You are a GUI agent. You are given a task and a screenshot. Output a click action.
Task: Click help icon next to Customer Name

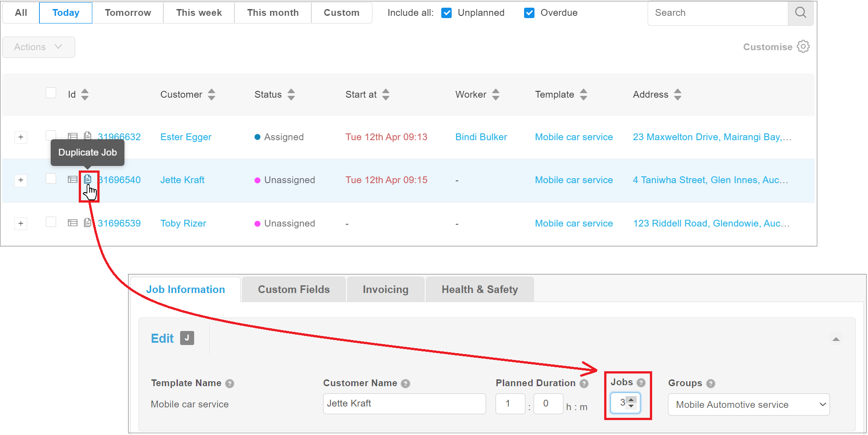[405, 383]
